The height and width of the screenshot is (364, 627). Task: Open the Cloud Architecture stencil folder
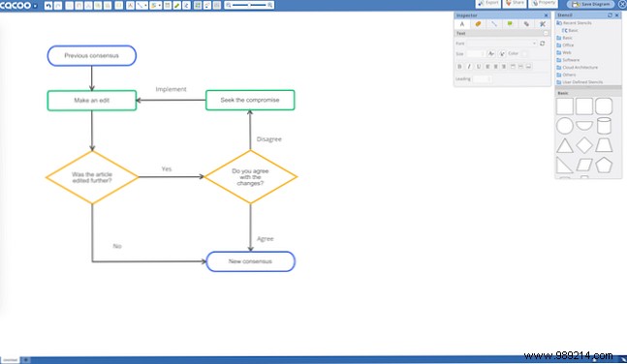578,68
